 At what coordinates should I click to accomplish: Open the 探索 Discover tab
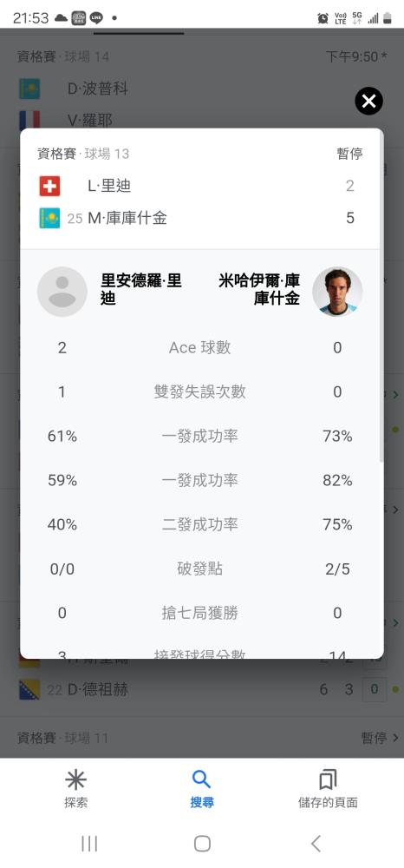75,789
